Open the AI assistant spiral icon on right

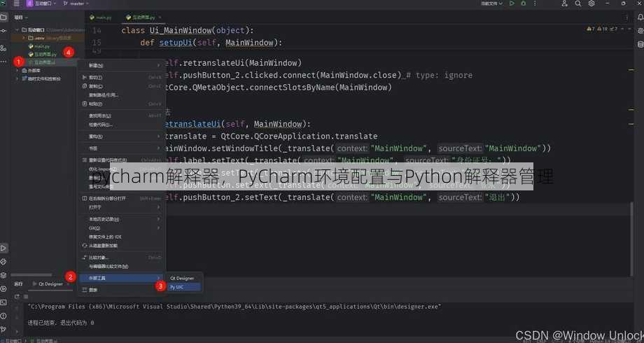[640, 31]
